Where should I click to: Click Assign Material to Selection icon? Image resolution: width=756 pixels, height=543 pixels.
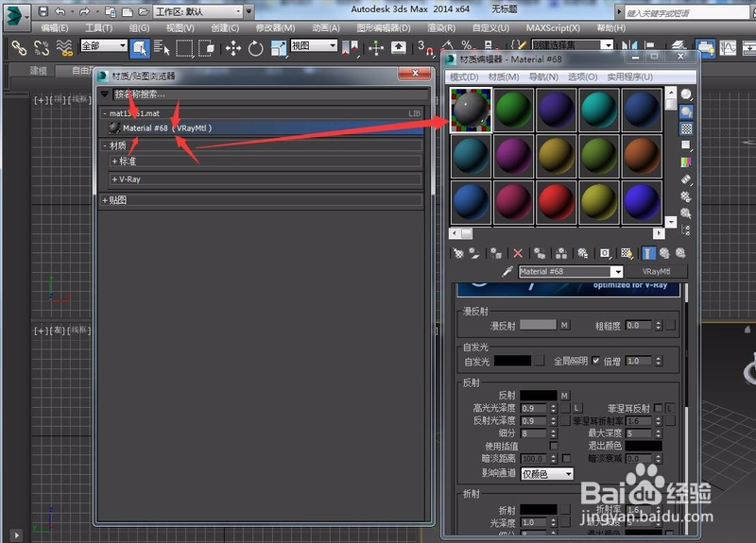point(495,253)
